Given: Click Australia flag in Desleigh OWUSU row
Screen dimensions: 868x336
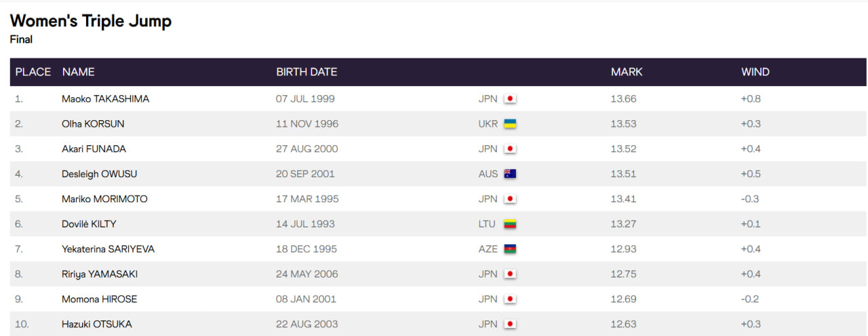Looking at the screenshot, I should tap(510, 174).
